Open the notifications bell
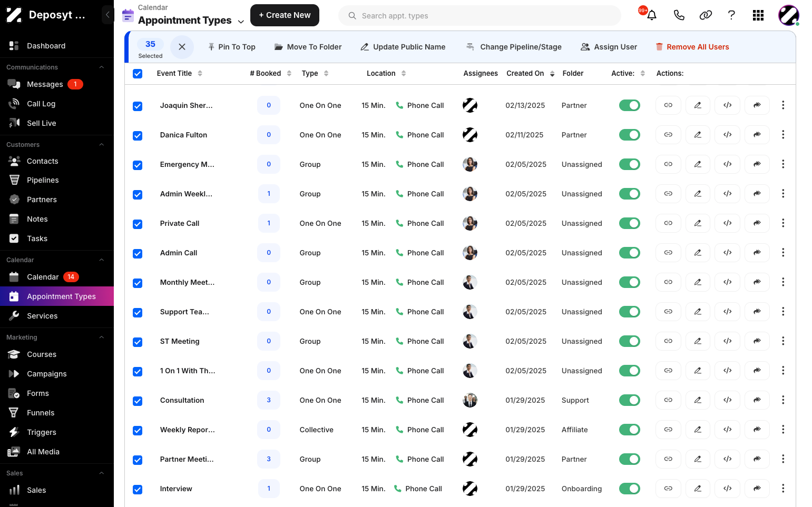 tap(652, 15)
